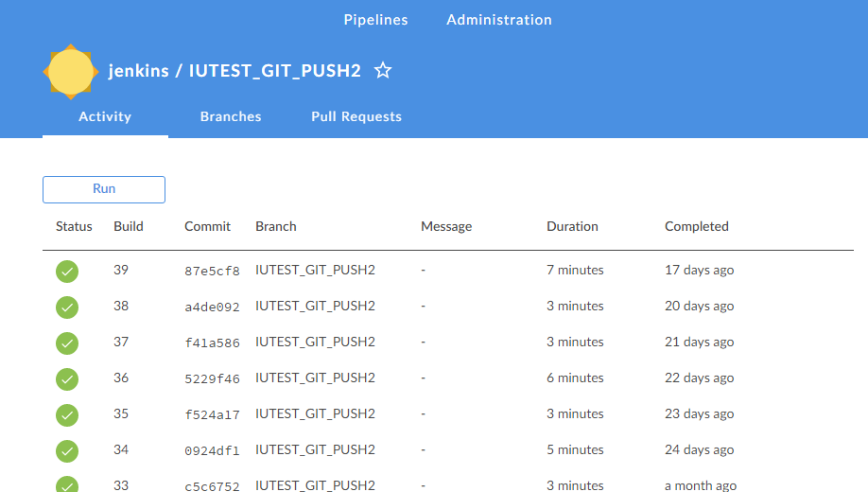This screenshot has height=492, width=868.
Task: Click the success status icon for build 33
Action: click(67, 484)
